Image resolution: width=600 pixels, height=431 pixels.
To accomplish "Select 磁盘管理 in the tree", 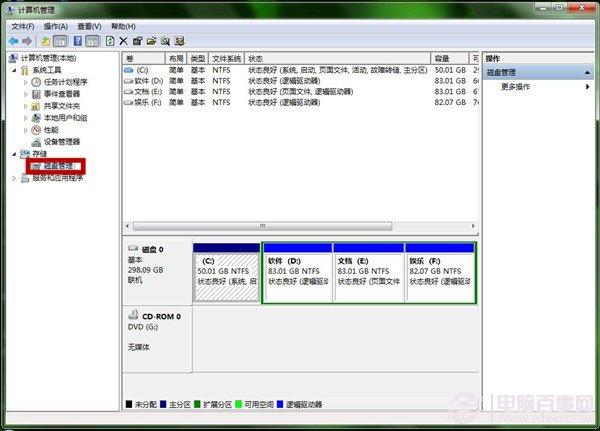I will point(59,166).
